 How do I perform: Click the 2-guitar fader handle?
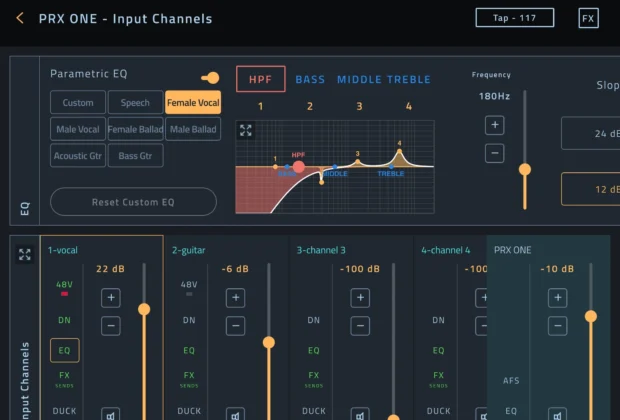click(x=268, y=342)
